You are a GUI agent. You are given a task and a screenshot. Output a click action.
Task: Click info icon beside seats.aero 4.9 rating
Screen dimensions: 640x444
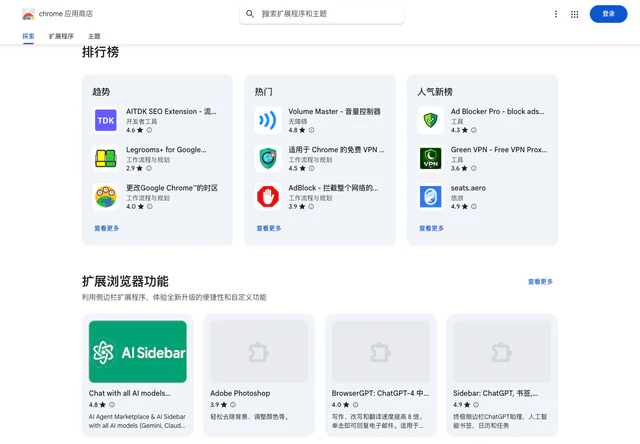[473, 206]
